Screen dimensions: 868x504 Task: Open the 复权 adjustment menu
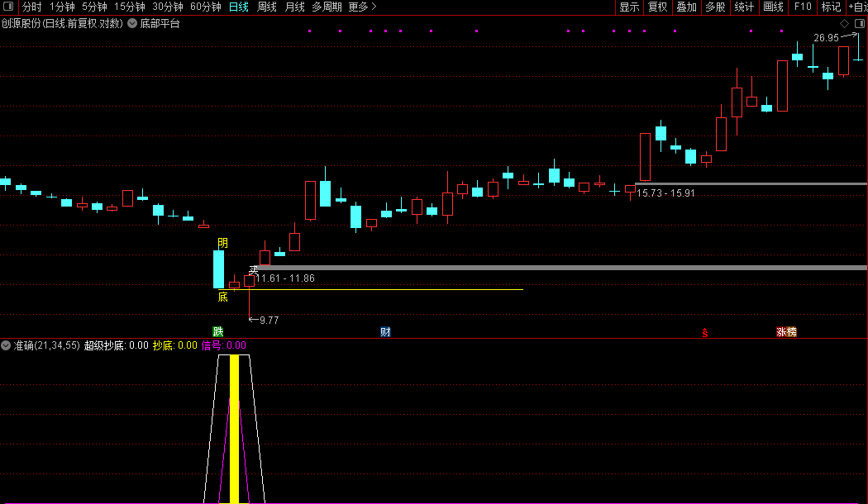pyautogui.click(x=658, y=7)
